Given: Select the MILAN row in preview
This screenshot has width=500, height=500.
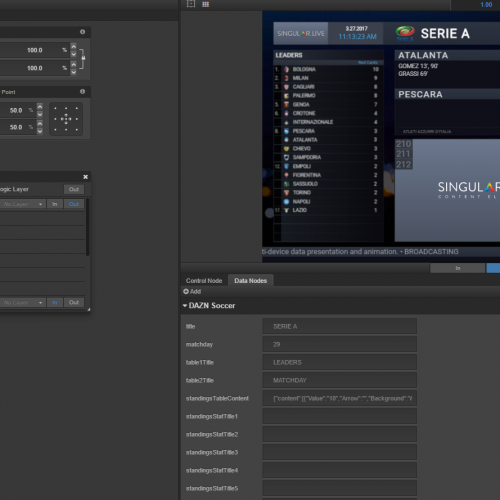Looking at the screenshot, I should [328, 78].
